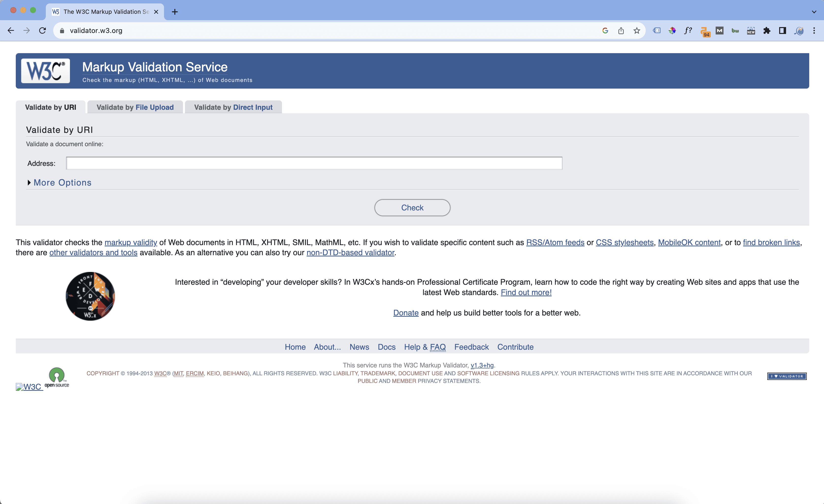Toggle the browser side panel

(x=783, y=31)
